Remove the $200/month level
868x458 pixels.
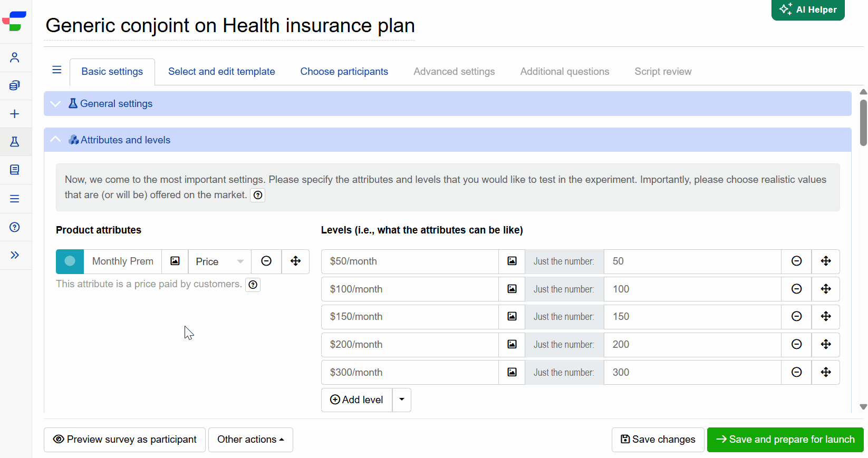click(797, 345)
